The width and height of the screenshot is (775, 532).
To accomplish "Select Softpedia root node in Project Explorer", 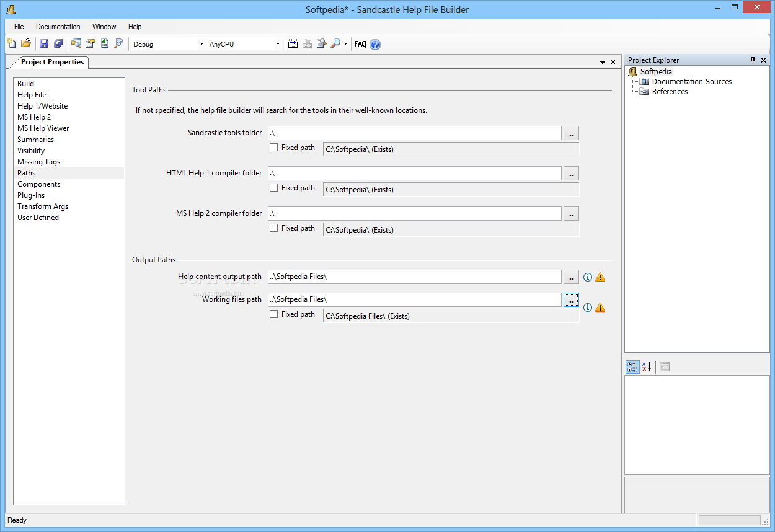I will (656, 72).
